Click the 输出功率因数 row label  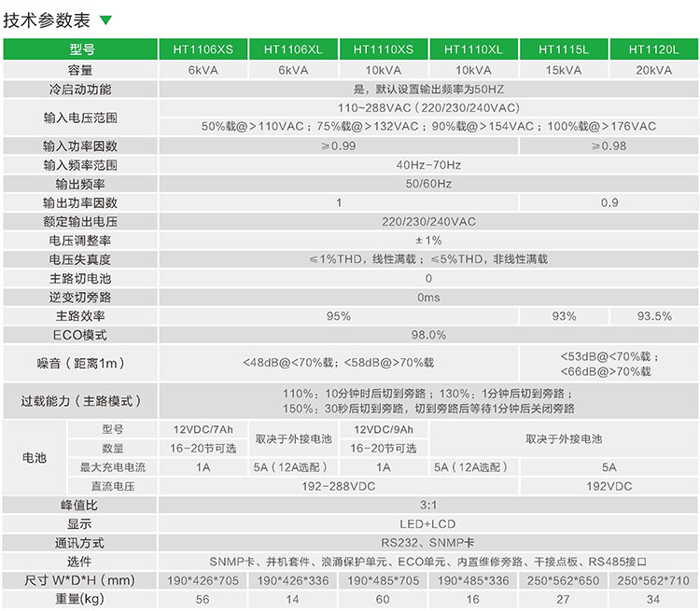(x=80, y=202)
